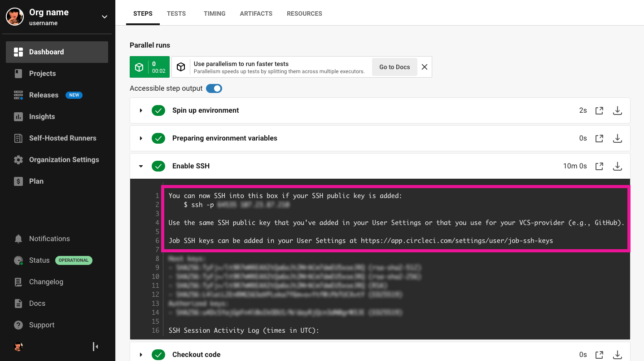Expand Preparing environment variables step

(141, 138)
